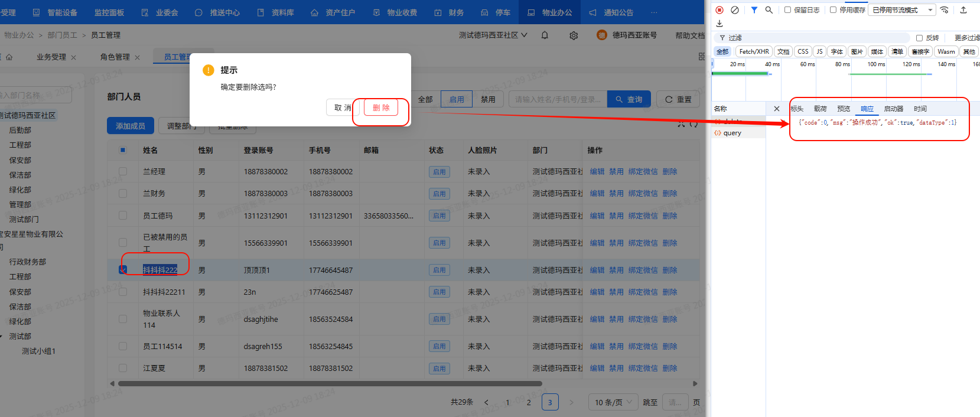Image resolution: width=980 pixels, height=417 pixels.
Task: Click the export HAR download icon
Action: pos(719,24)
